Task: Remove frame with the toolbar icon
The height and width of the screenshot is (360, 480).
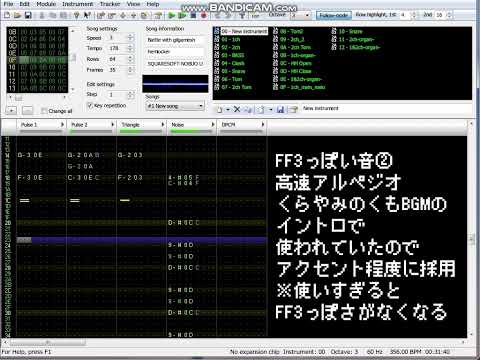Action: pos(112,15)
